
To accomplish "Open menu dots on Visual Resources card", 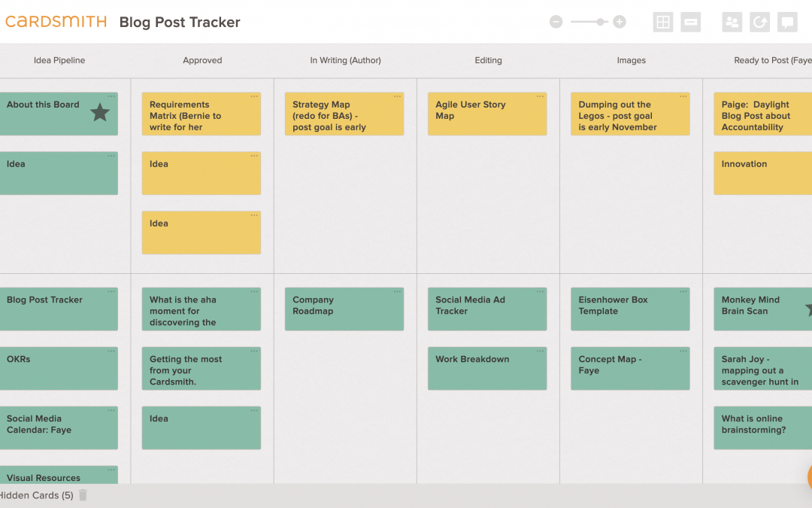I will tap(111, 470).
